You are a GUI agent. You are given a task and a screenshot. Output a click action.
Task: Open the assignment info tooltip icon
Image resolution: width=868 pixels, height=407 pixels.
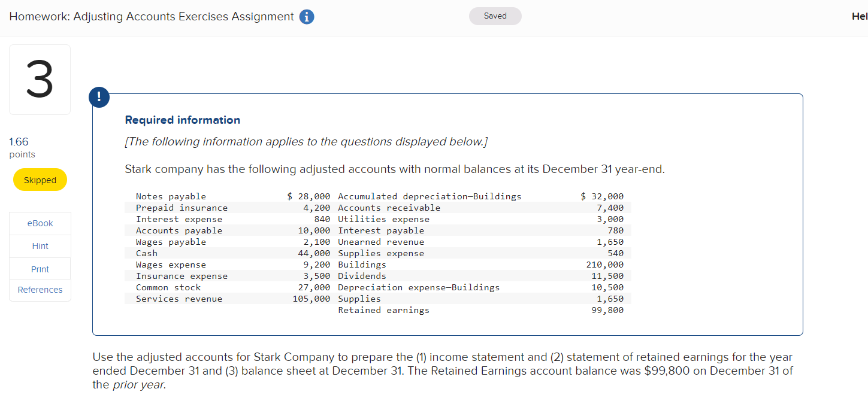pyautogui.click(x=306, y=17)
